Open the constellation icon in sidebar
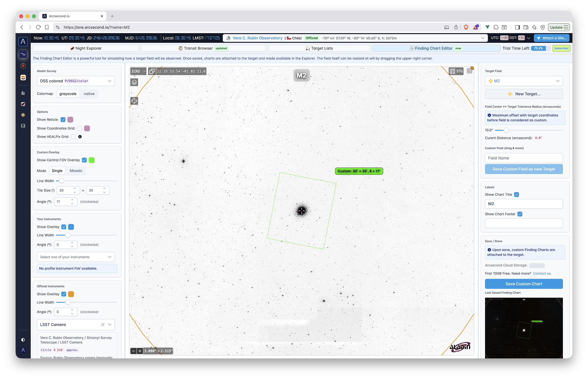The image size is (588, 379). click(23, 54)
